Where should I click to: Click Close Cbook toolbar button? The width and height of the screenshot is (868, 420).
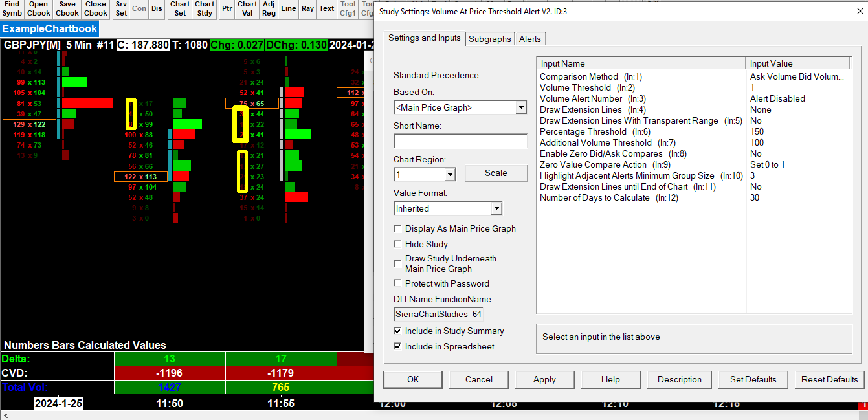(96, 8)
